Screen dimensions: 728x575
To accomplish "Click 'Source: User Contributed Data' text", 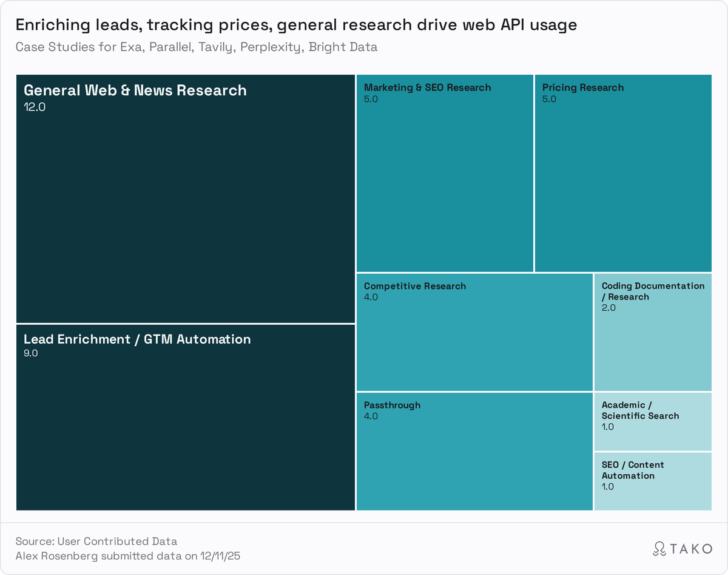I will 96,541.
